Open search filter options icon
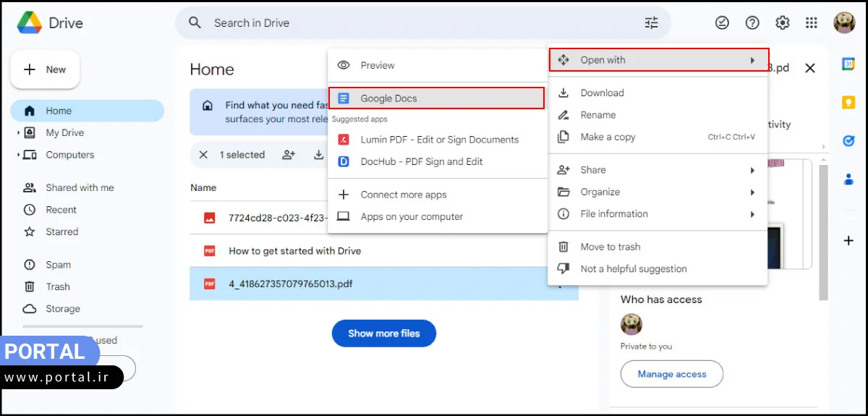The image size is (868, 416). [x=651, y=23]
